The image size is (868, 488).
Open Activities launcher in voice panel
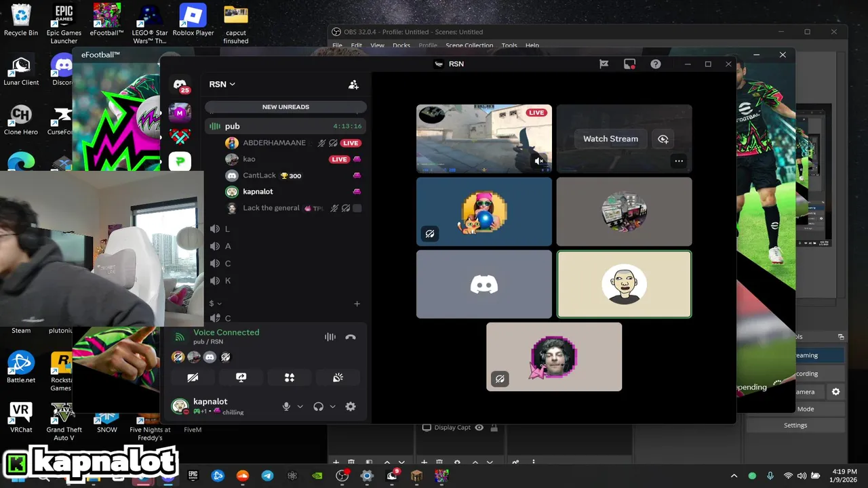[290, 378]
